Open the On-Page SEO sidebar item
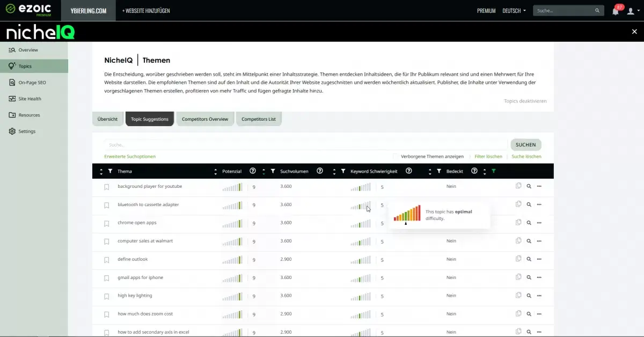644x337 pixels. (32, 83)
